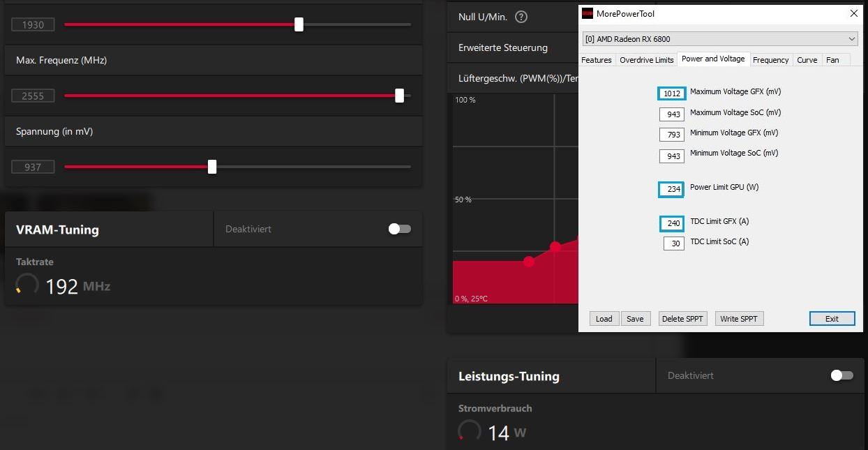Enable the Leistungs-Tuning toggle
Screen dimensions: 868x450
(841, 375)
